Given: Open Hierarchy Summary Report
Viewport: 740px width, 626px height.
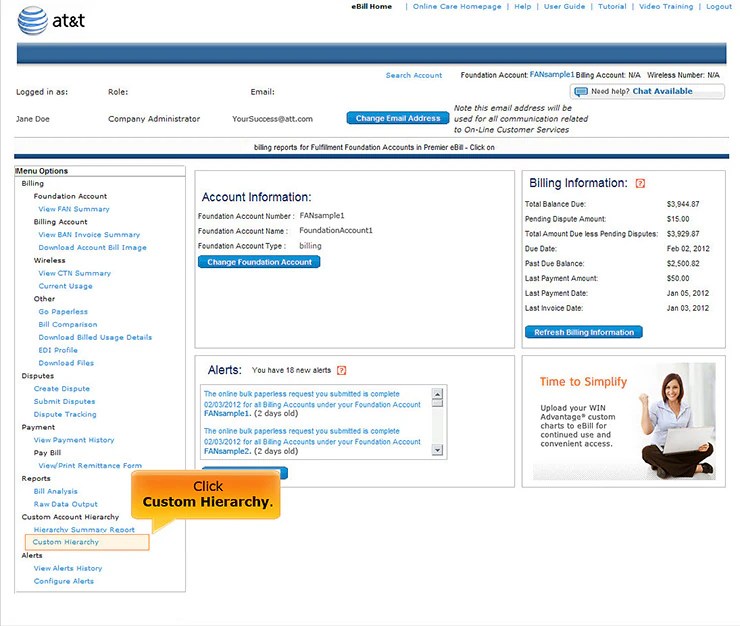Looking at the screenshot, I should [x=84, y=530].
